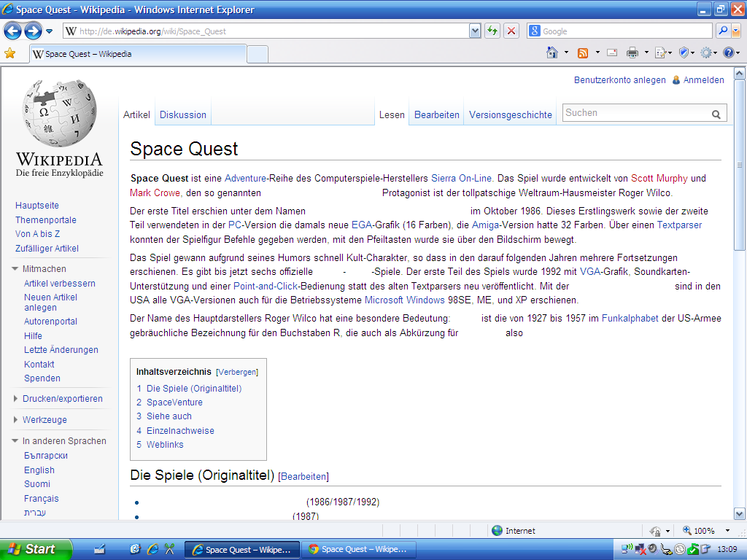Screen dimensions: 747x560
Task: Click the Wikipedia search magnifier icon
Action: tap(716, 114)
